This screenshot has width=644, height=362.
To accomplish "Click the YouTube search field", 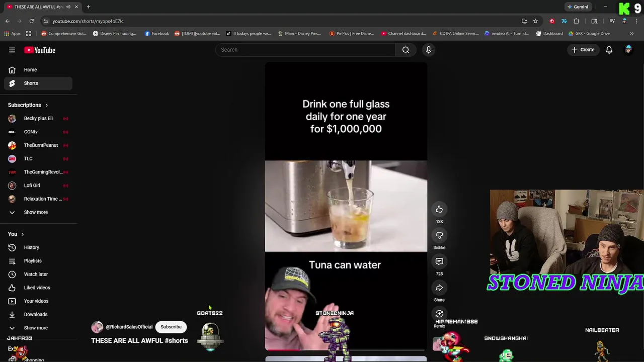I will [305, 50].
